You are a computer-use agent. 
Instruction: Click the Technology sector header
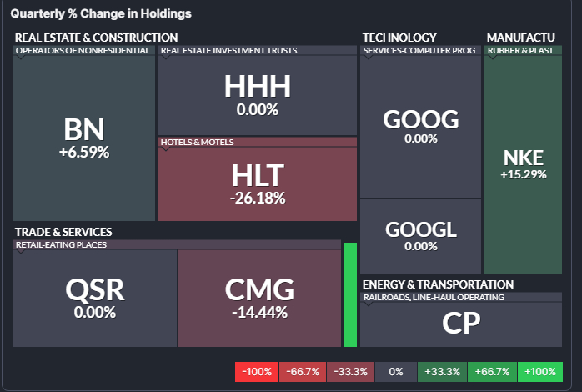click(x=399, y=38)
